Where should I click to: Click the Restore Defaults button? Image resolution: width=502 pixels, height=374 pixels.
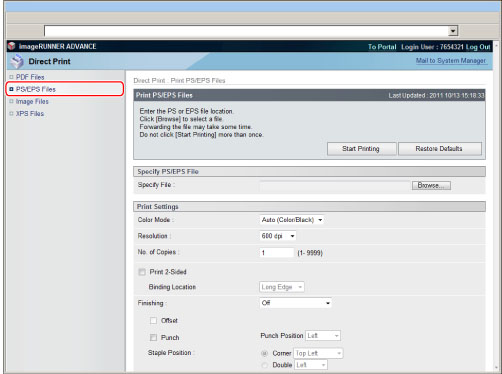(x=439, y=149)
